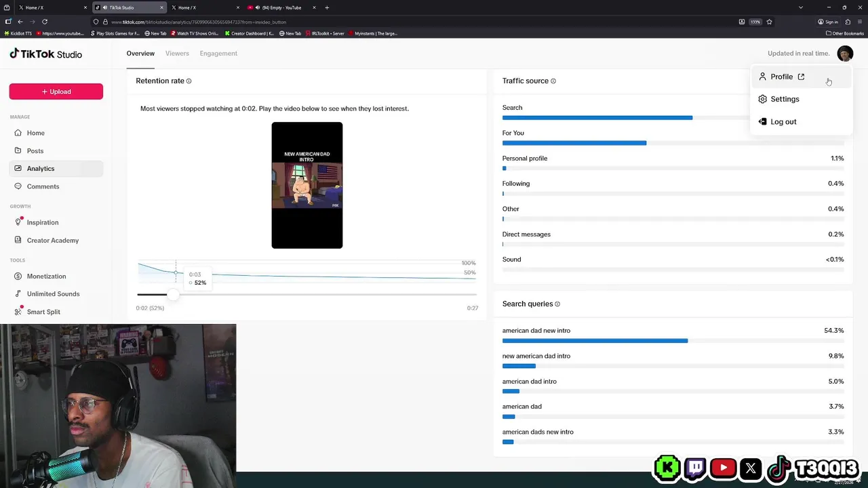Click the browser Sign in button
This screenshot has width=868, height=488.
pos(828,22)
